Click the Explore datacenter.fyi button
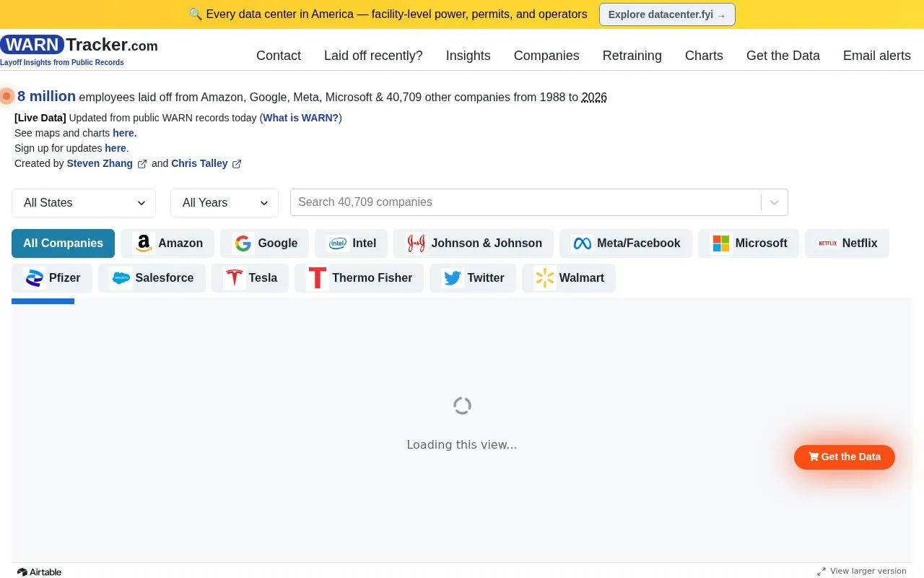The height and width of the screenshot is (578, 924). pyautogui.click(x=667, y=14)
